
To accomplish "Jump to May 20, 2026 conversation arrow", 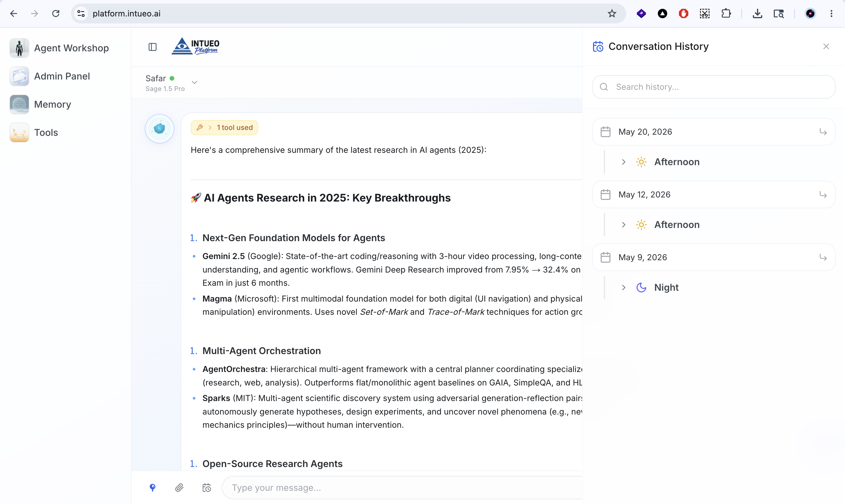I will pos(823,132).
